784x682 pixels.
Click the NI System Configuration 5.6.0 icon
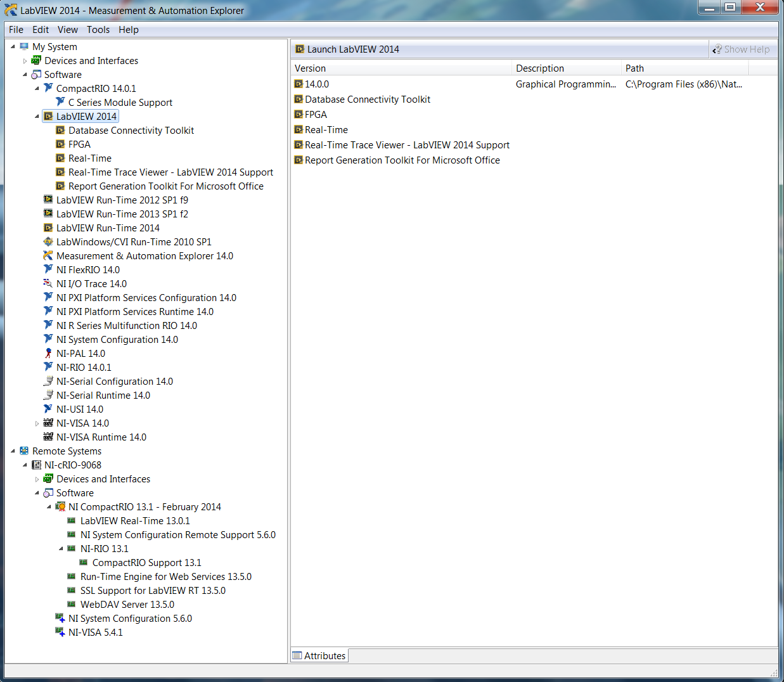[x=60, y=618]
